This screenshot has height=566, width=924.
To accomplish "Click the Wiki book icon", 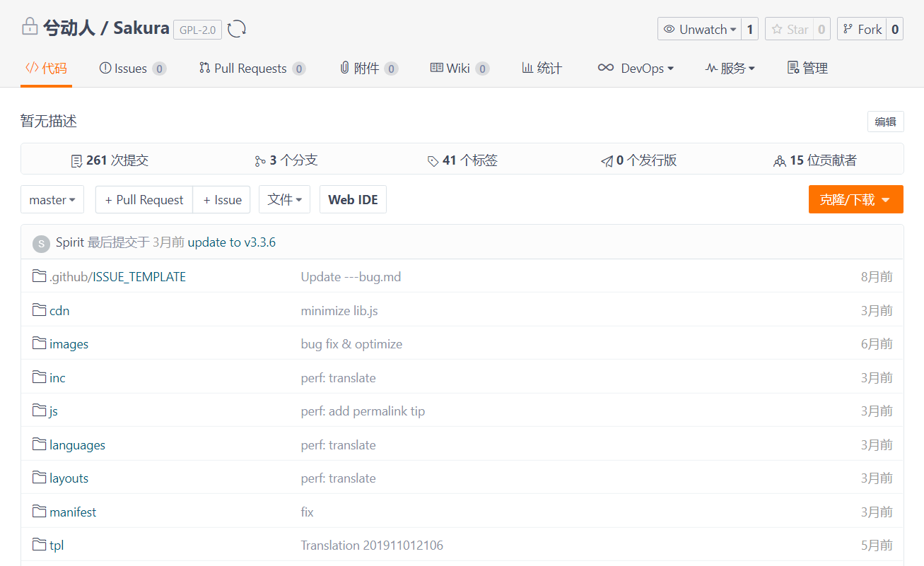I will (x=436, y=68).
